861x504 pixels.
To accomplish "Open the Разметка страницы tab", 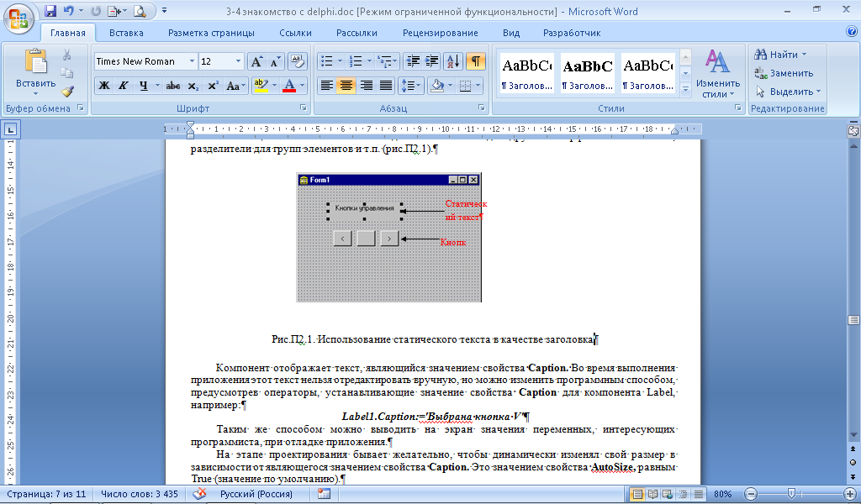I will coord(211,33).
